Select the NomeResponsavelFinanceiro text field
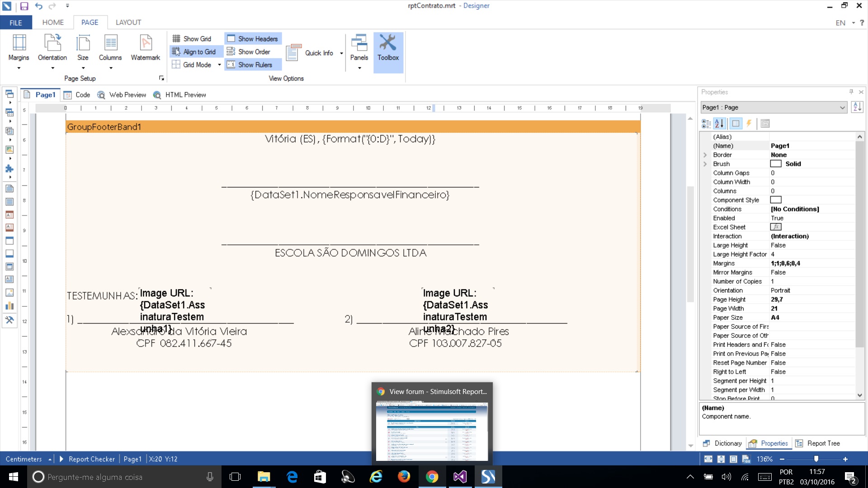 (350, 195)
